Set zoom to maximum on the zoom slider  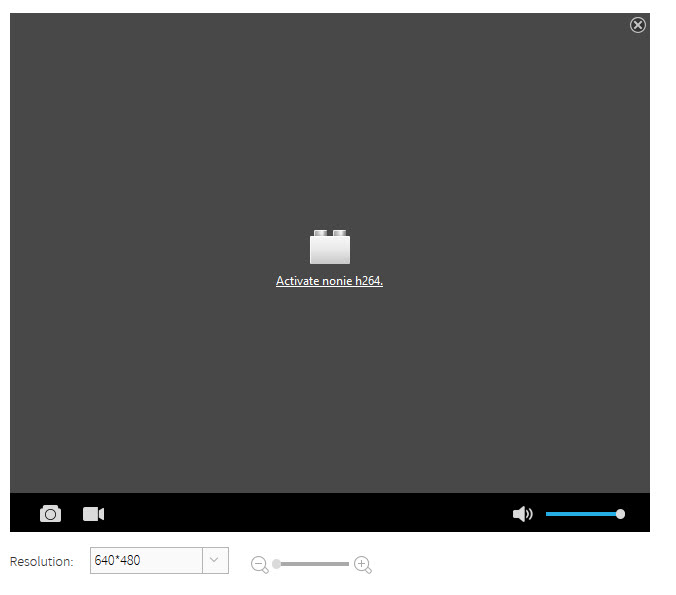tap(349, 564)
